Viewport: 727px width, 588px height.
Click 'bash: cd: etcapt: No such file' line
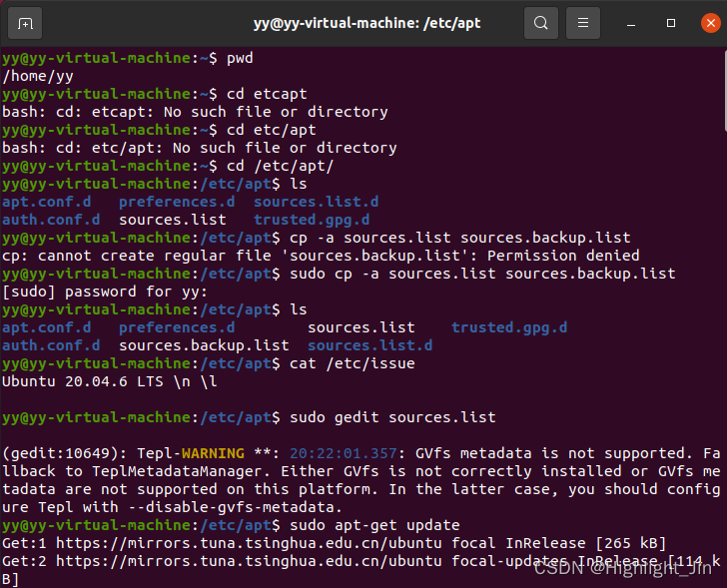point(195,112)
